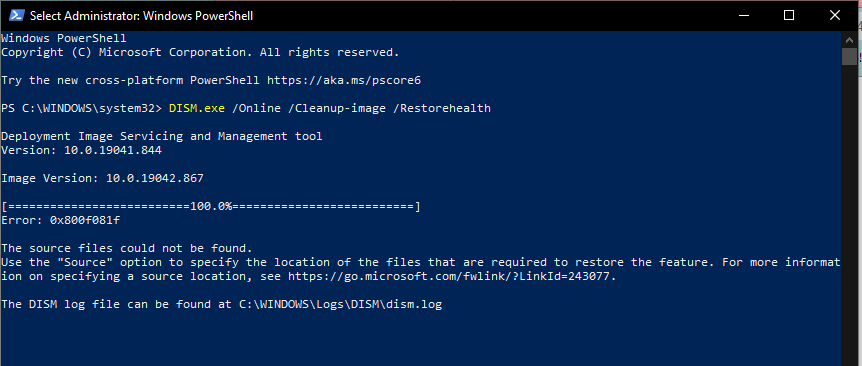The image size is (862, 366).
Task: Click the aka.ms/pscore6 URL
Action: [x=344, y=80]
